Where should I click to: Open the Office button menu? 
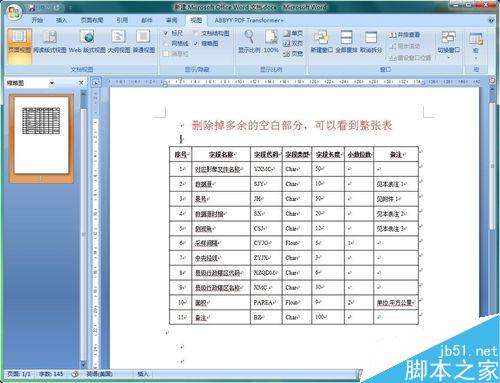(13, 12)
